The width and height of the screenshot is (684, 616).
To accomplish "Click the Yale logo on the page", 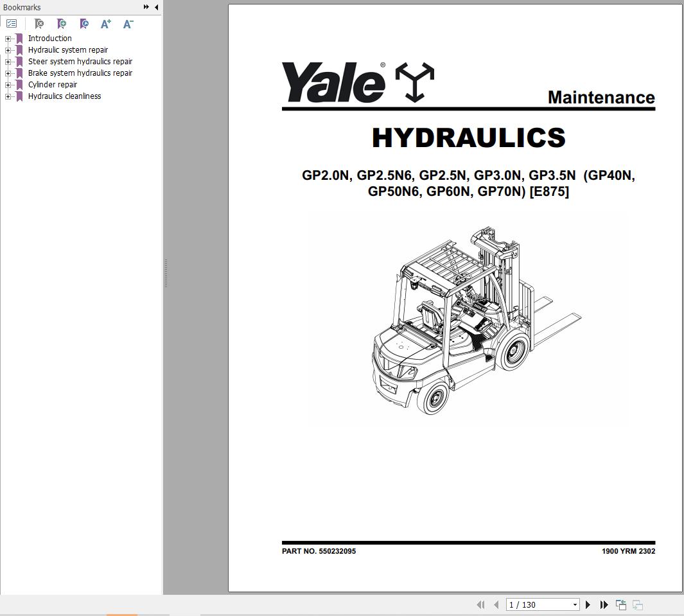I will click(x=358, y=82).
